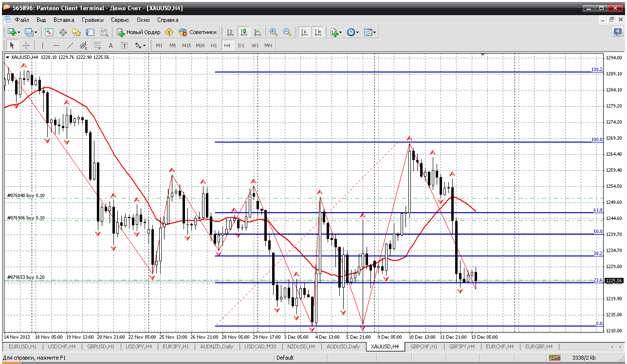Open the notifications icon showing 4
The image size is (627, 364).
coord(617,32)
